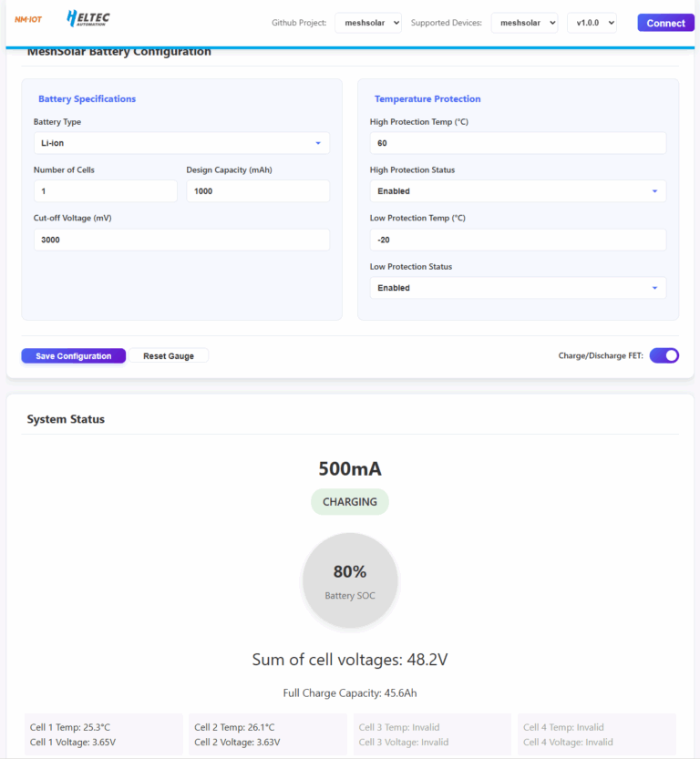Change the High Protection Status dropdown

coord(518,191)
